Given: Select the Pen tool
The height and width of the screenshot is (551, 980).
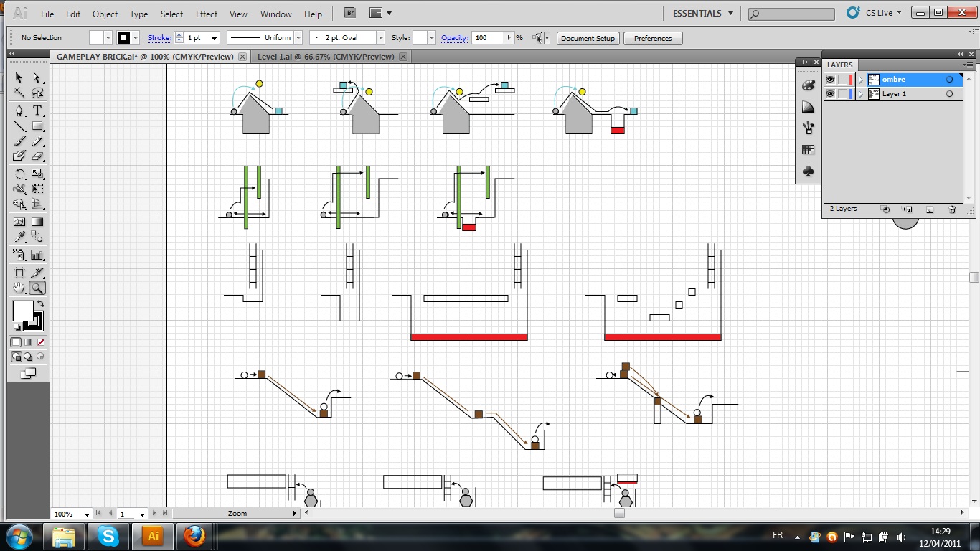Looking at the screenshot, I should 18,110.
